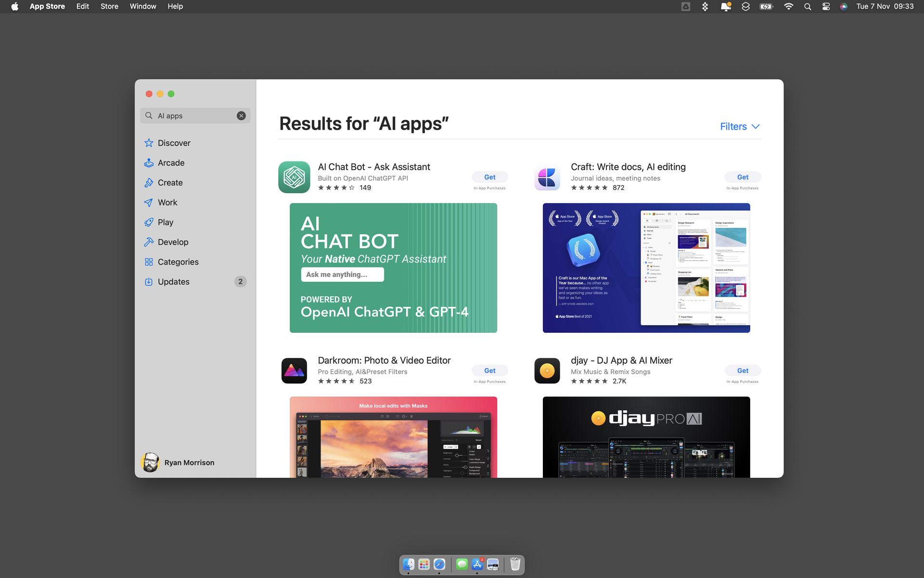Activate Siri from the menu bar
This screenshot has height=578, width=924.
tap(844, 6)
